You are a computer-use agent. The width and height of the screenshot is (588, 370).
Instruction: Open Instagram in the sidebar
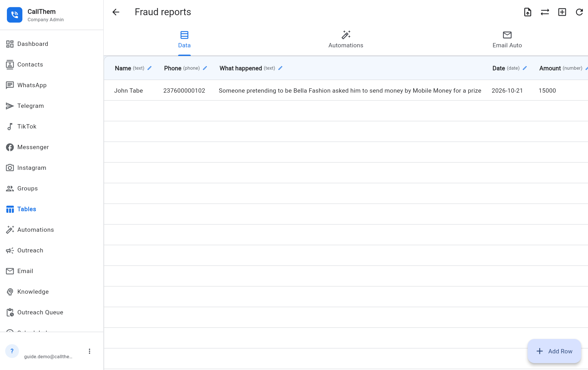(52, 168)
